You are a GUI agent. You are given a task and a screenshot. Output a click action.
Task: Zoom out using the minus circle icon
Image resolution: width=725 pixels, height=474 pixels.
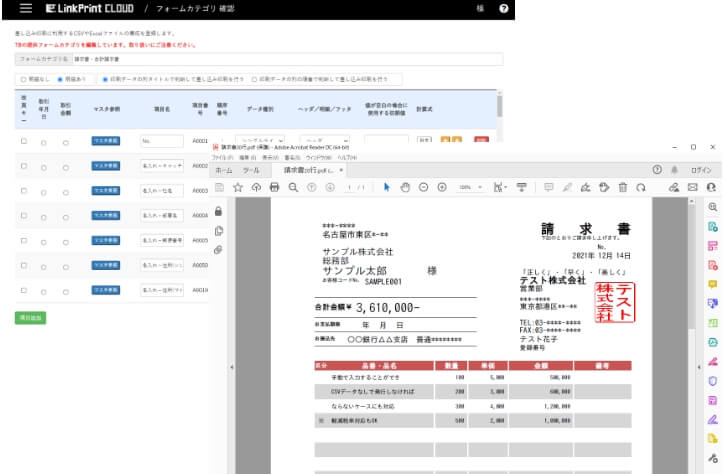[x=424, y=187]
